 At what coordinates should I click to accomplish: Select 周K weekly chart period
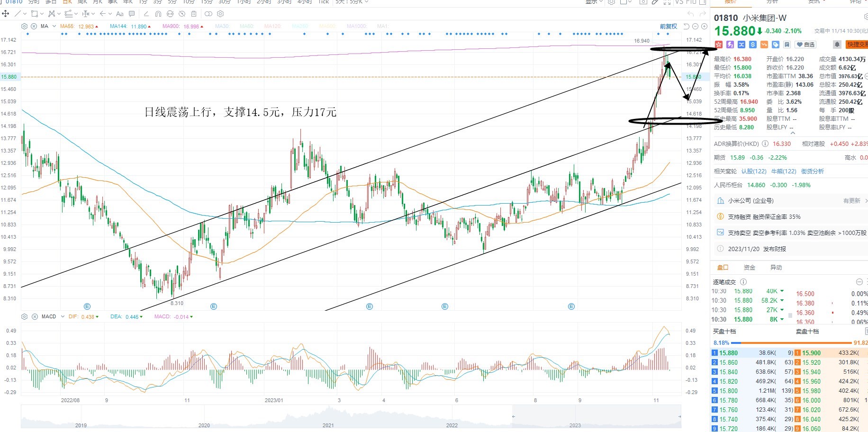tap(82, 2)
